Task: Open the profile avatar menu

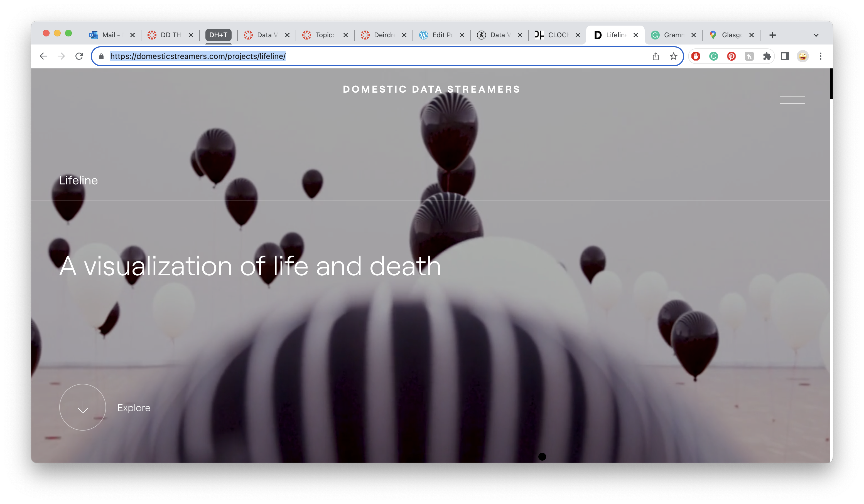Action: (x=802, y=56)
